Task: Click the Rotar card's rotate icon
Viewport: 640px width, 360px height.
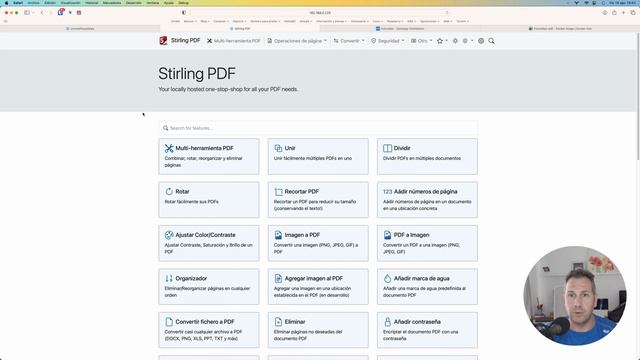Action: (169, 191)
